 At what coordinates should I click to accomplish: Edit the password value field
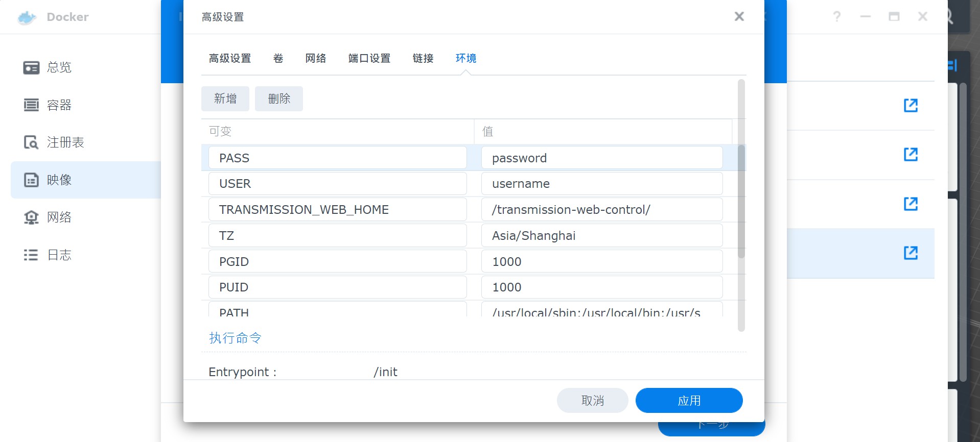[x=602, y=158]
